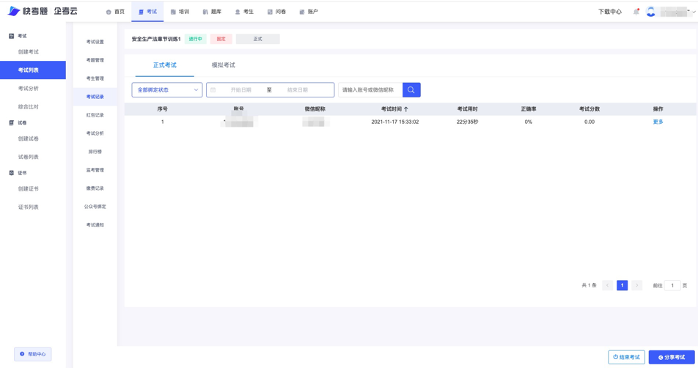
Task: Click 更多 in the record row
Action: [658, 122]
